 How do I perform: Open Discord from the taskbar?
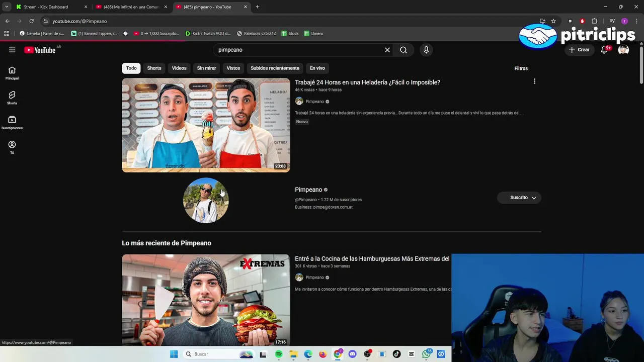click(352, 354)
